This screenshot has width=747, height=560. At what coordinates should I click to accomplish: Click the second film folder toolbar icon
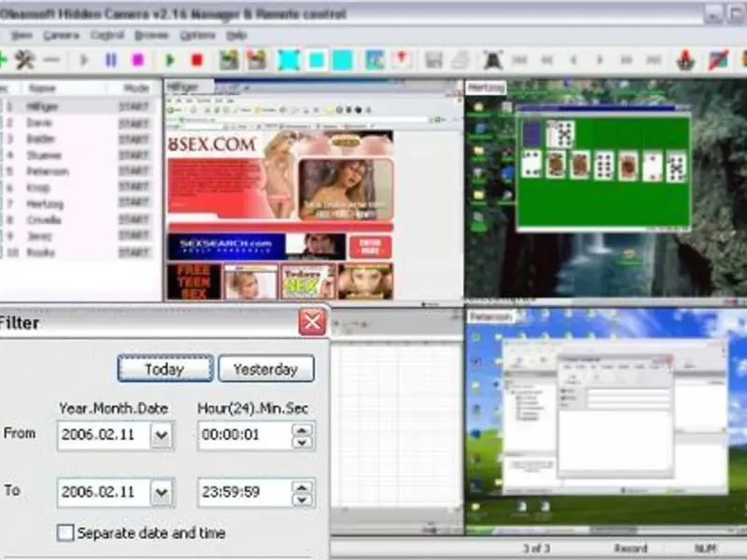[256, 60]
